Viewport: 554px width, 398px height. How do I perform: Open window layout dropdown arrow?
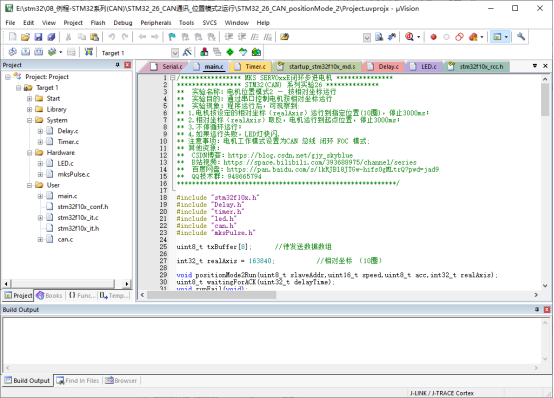(506, 37)
